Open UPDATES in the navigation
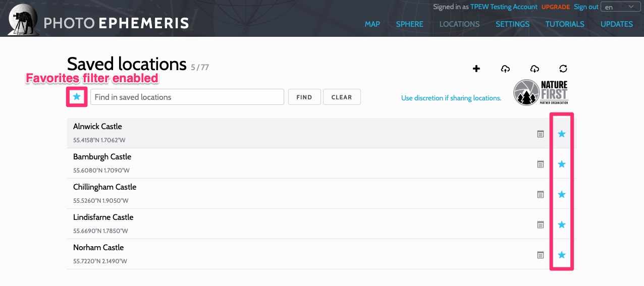This screenshot has height=286, width=644. pos(617,24)
